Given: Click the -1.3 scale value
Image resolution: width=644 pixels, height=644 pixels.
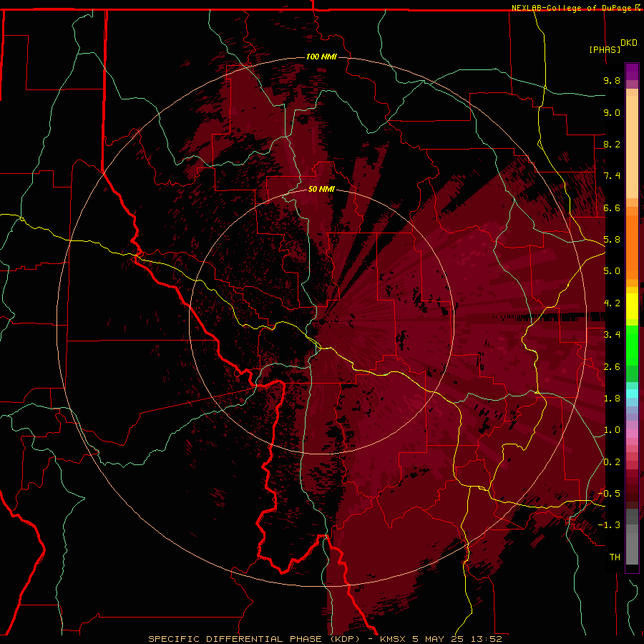Looking at the screenshot, I should point(609,525).
